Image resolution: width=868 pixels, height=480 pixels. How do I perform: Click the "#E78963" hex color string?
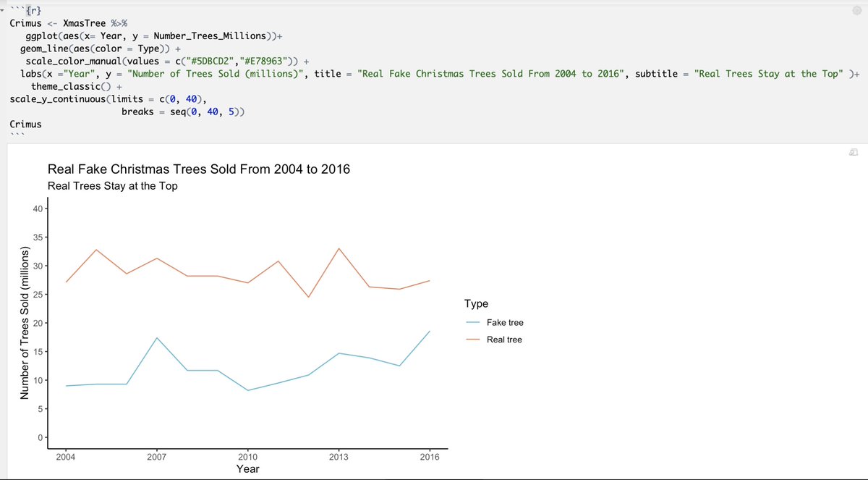click(x=263, y=61)
